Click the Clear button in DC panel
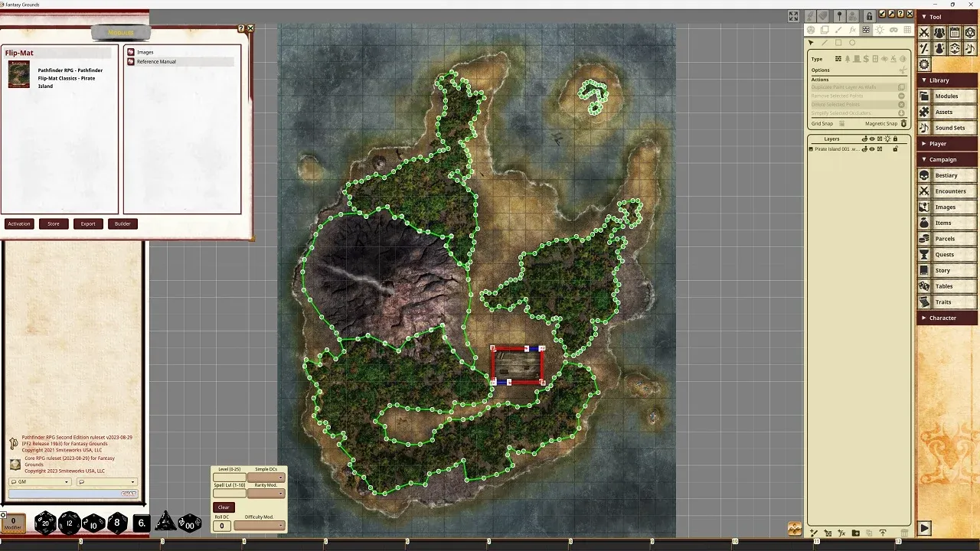 pyautogui.click(x=224, y=507)
